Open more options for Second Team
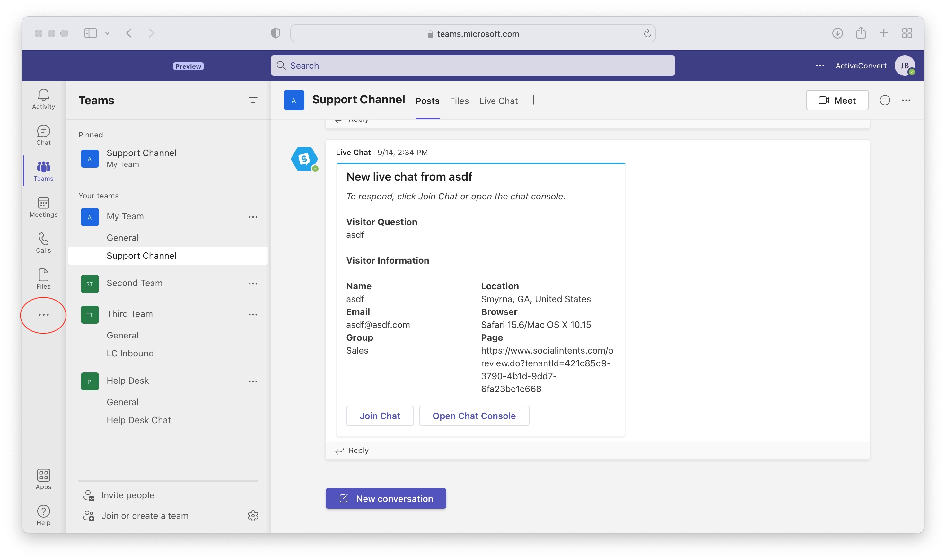 pyautogui.click(x=253, y=284)
